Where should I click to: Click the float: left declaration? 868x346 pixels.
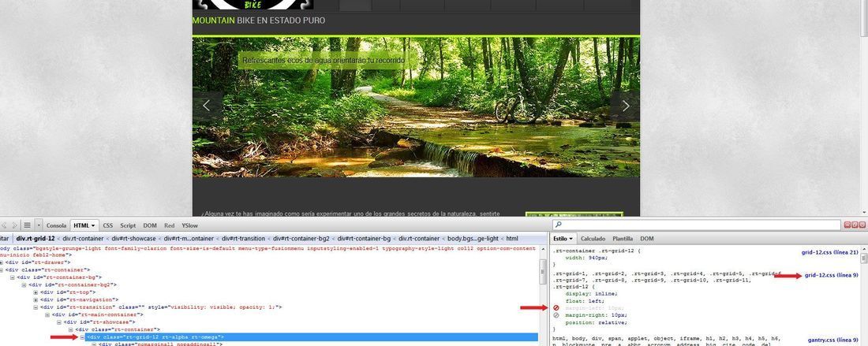click(584, 300)
